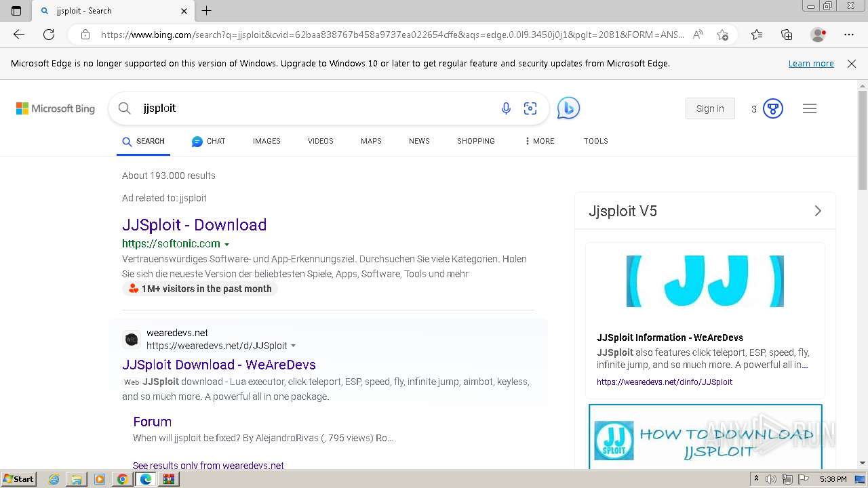Click the JJ logo image
868x488 pixels.
pyautogui.click(x=705, y=281)
